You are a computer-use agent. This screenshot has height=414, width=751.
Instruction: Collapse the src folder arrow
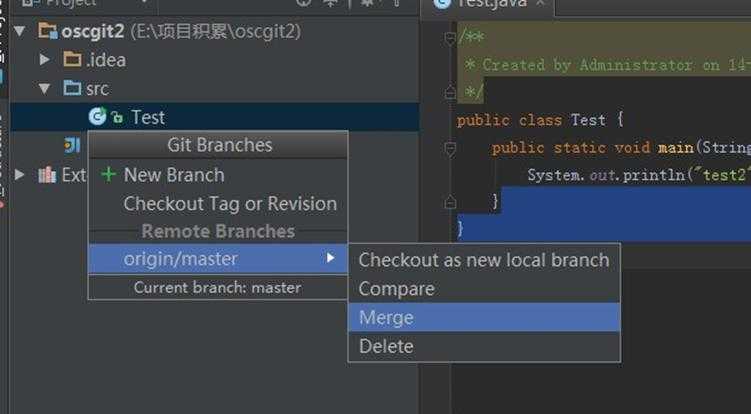point(45,88)
